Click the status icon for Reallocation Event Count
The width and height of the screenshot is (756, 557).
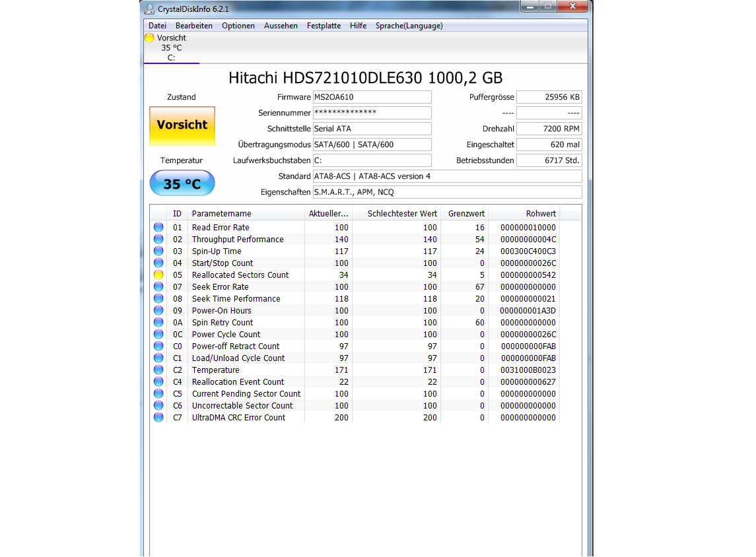[x=158, y=381]
